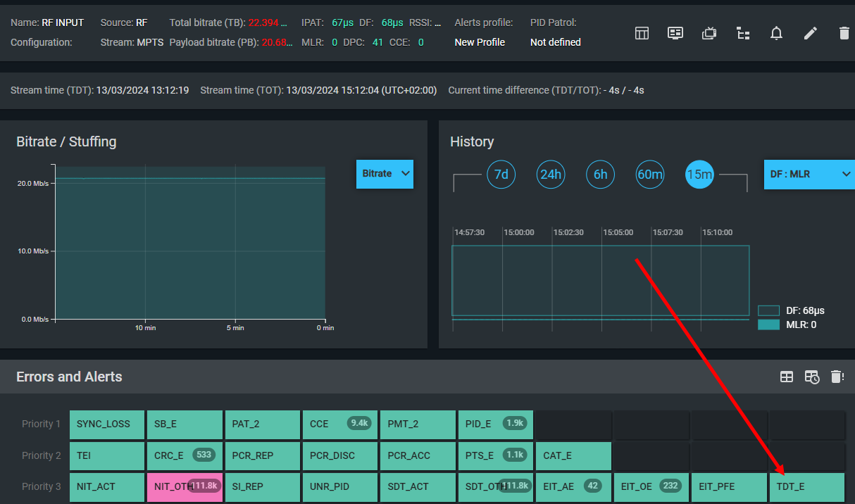Show errors grid table icon
Image resolution: width=855 pixels, height=504 pixels.
[x=787, y=377]
